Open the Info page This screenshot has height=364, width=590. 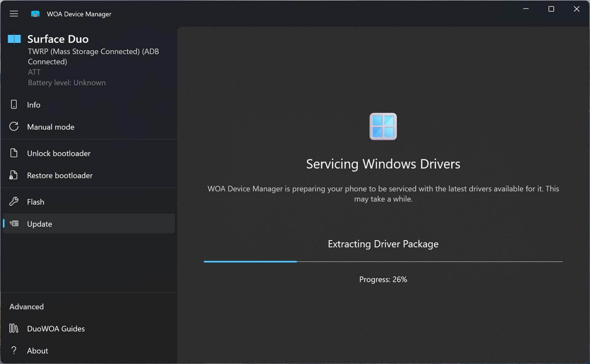(89, 105)
